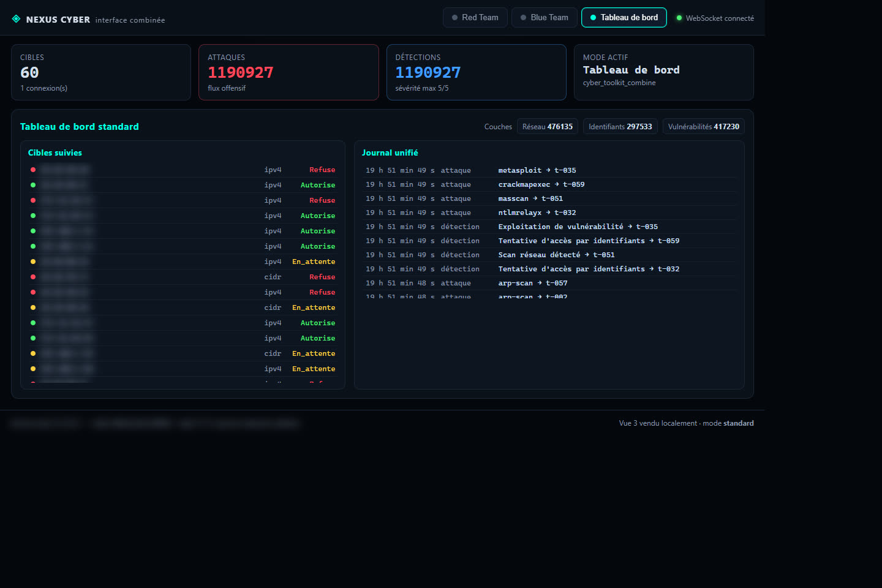The width and height of the screenshot is (882, 588).
Task: Click the green WebSocket connecté status dot
Action: pos(679,18)
